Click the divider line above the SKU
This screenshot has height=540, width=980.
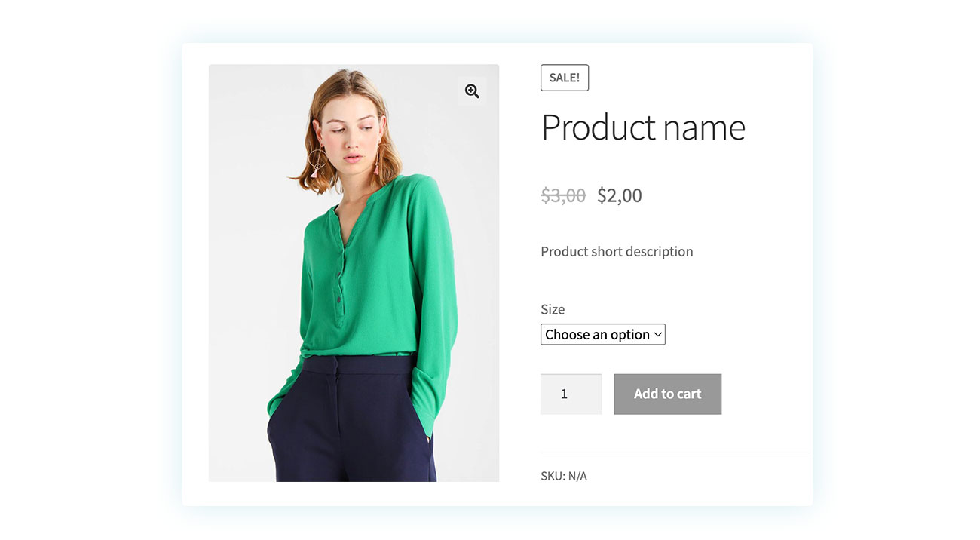(x=676, y=453)
